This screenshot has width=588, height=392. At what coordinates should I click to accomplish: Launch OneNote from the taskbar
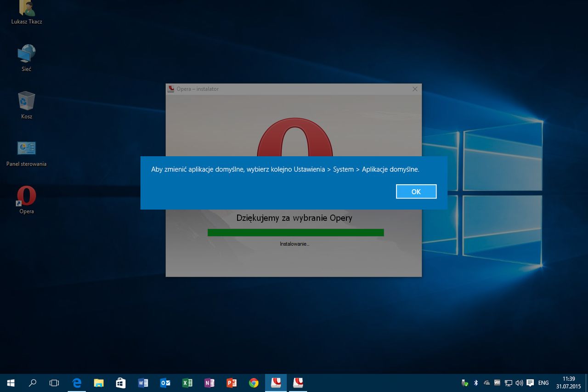209,383
